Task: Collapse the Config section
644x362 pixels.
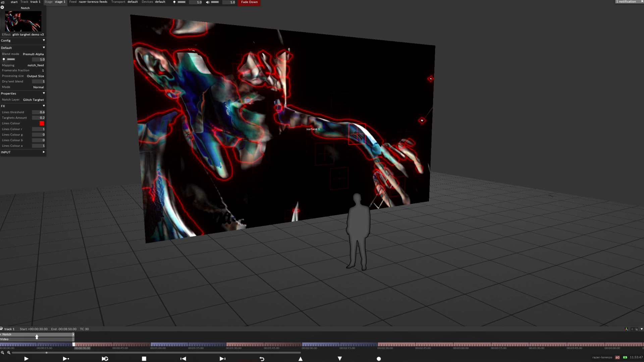Action: [x=44, y=40]
